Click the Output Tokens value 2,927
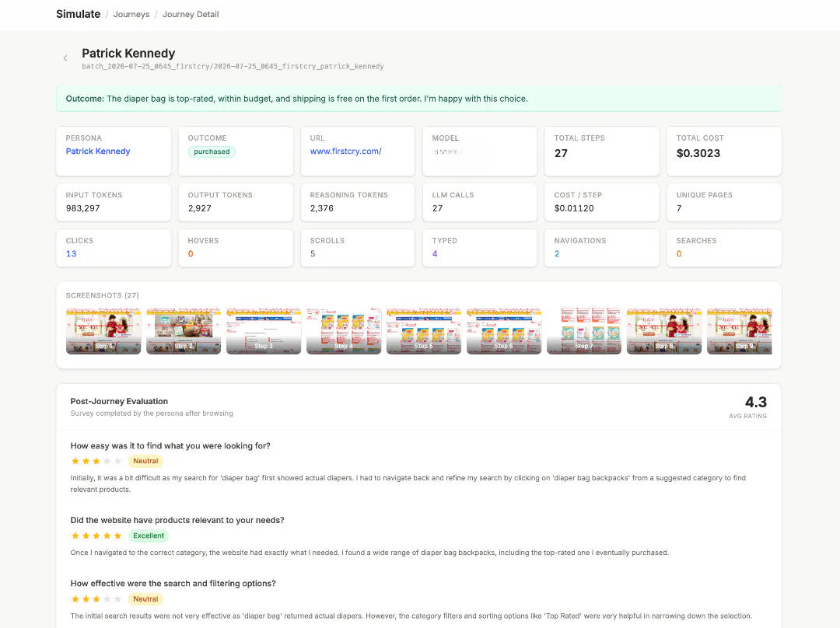The width and height of the screenshot is (840, 628). 199,208
